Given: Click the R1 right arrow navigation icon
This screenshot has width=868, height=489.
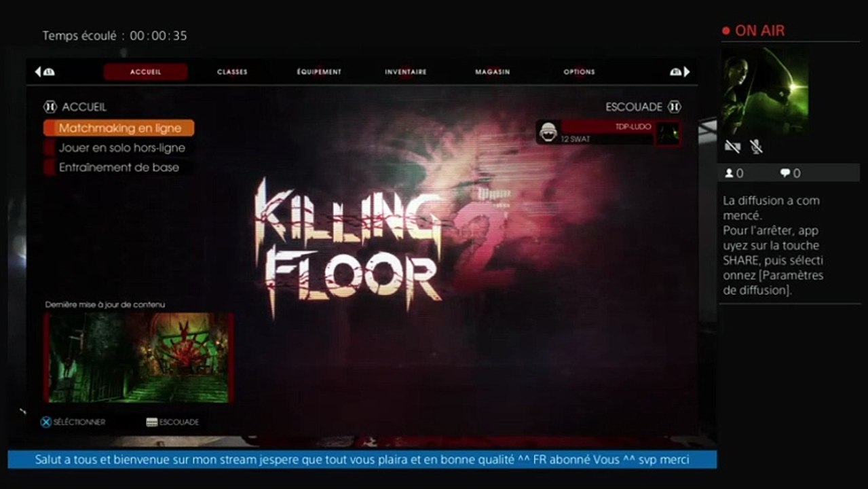Looking at the screenshot, I should coord(680,71).
